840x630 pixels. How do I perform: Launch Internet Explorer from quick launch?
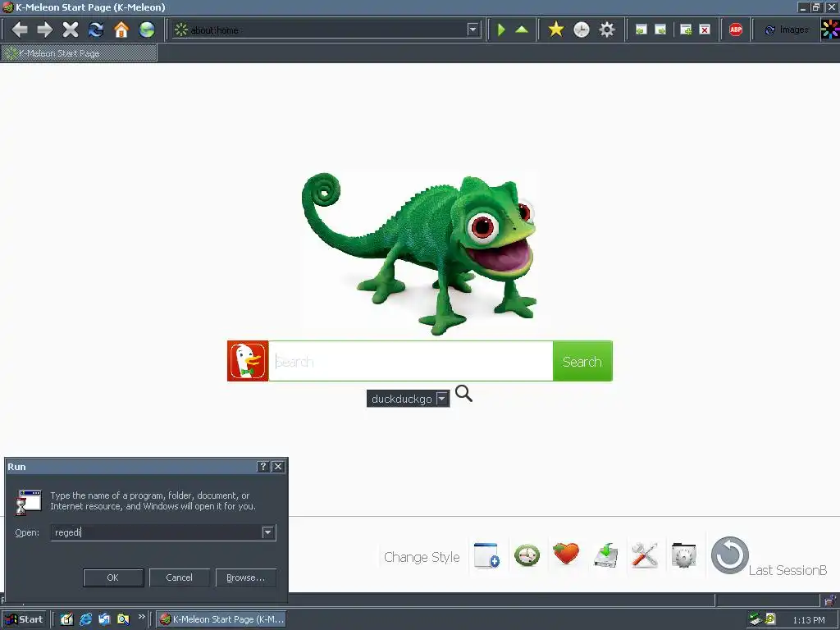point(85,619)
